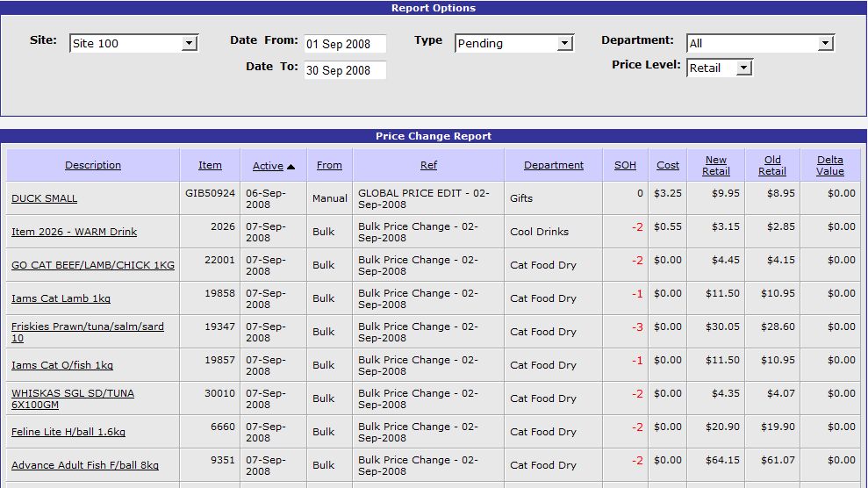Viewport: 868px width, 488px height.
Task: Click item code GIB50924
Action: [x=210, y=193]
